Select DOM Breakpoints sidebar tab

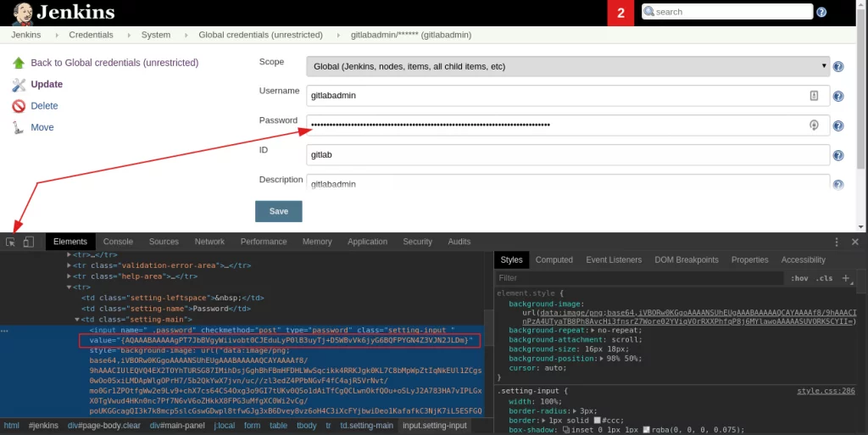[x=687, y=260]
